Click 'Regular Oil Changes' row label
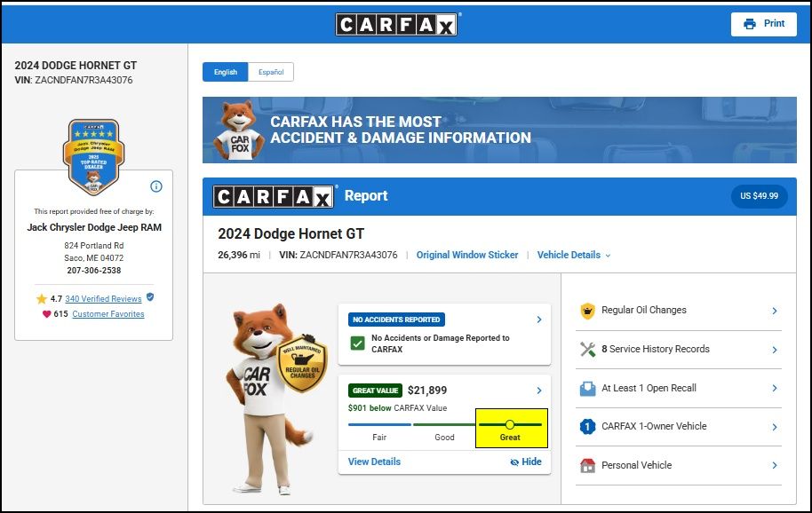 tap(644, 311)
